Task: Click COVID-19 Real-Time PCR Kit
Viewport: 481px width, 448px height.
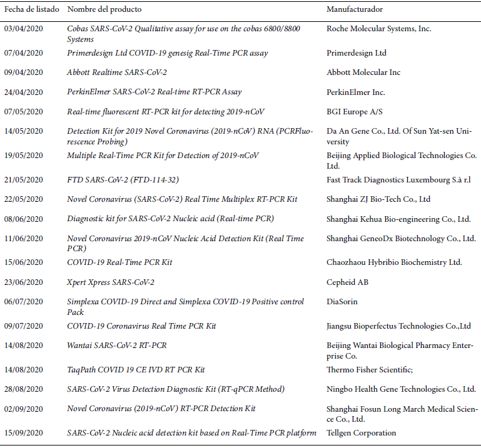Action: 119,262
